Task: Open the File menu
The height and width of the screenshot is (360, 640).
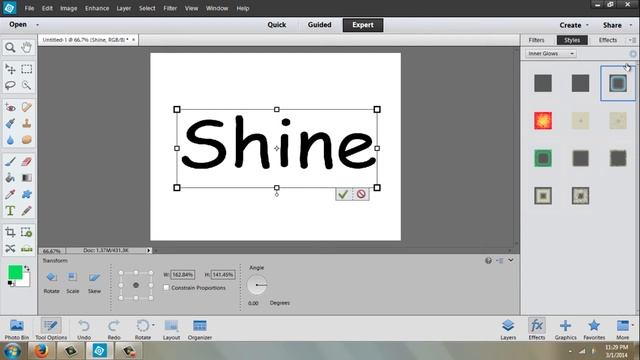Action: tap(29, 8)
